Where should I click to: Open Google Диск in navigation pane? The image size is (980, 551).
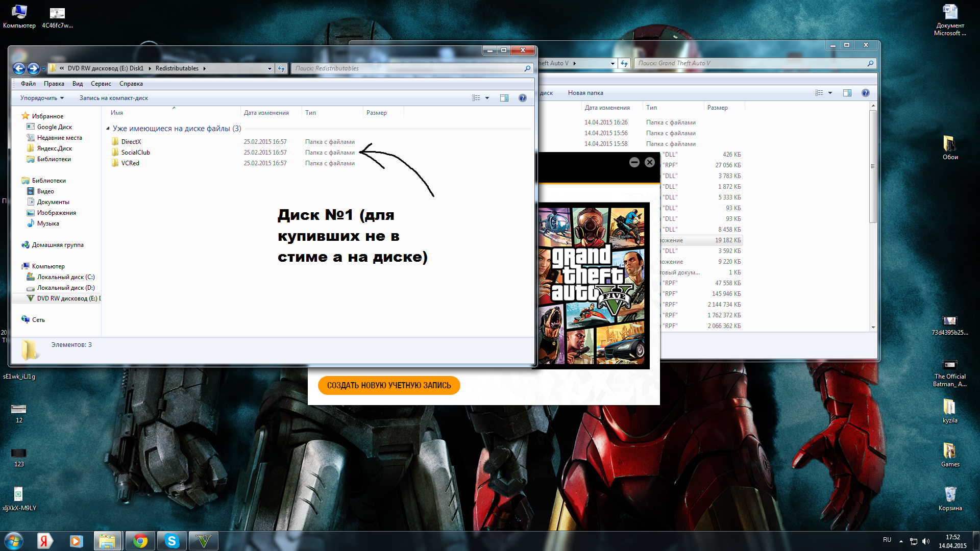click(x=54, y=127)
